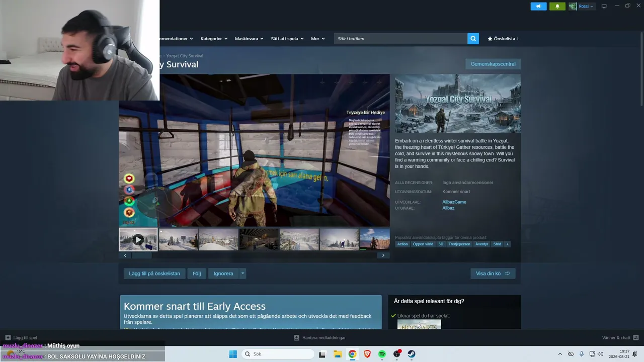Open the green notifications bell

[x=557, y=7]
